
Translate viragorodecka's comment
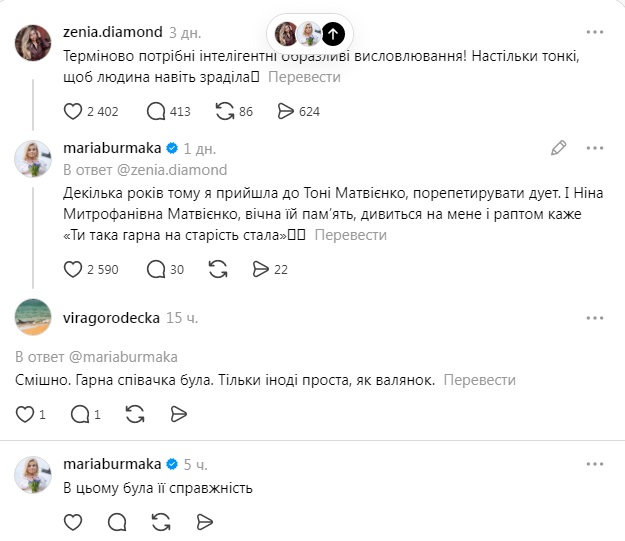[x=479, y=381]
